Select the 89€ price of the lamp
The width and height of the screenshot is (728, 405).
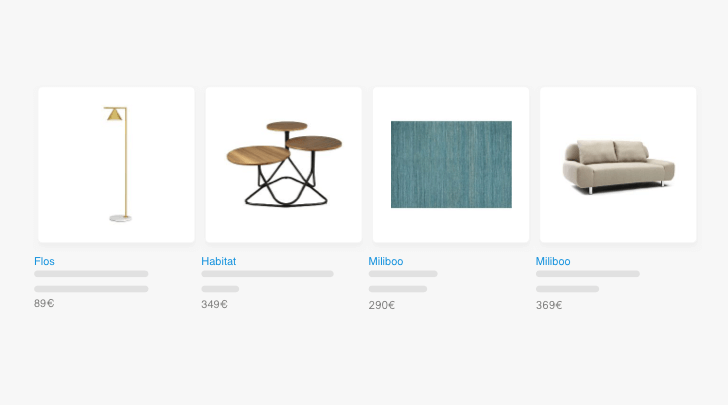click(44, 303)
